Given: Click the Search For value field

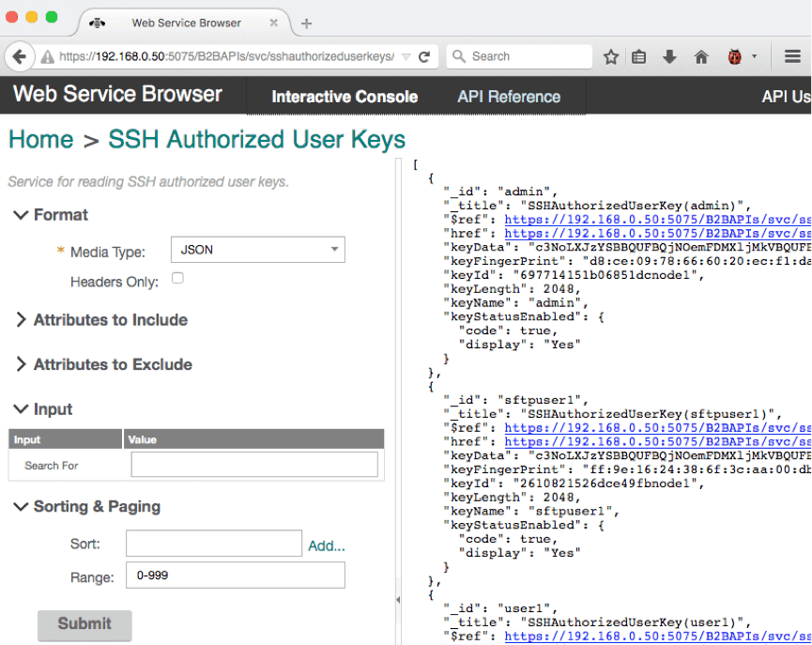Looking at the screenshot, I should 254,464.
